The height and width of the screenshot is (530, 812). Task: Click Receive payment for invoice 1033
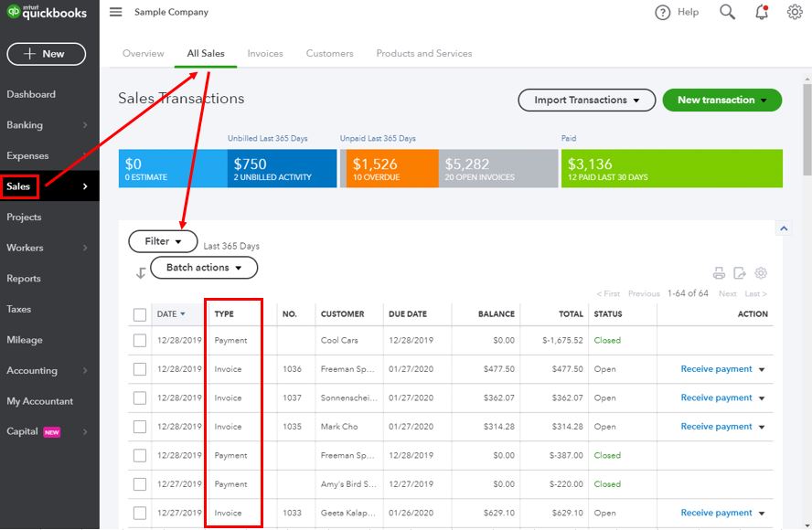pos(716,513)
